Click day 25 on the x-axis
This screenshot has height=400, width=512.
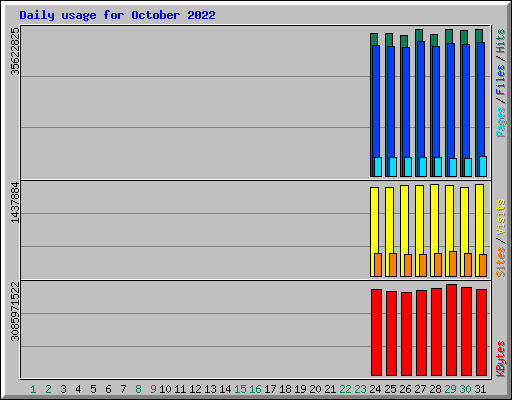pos(390,389)
